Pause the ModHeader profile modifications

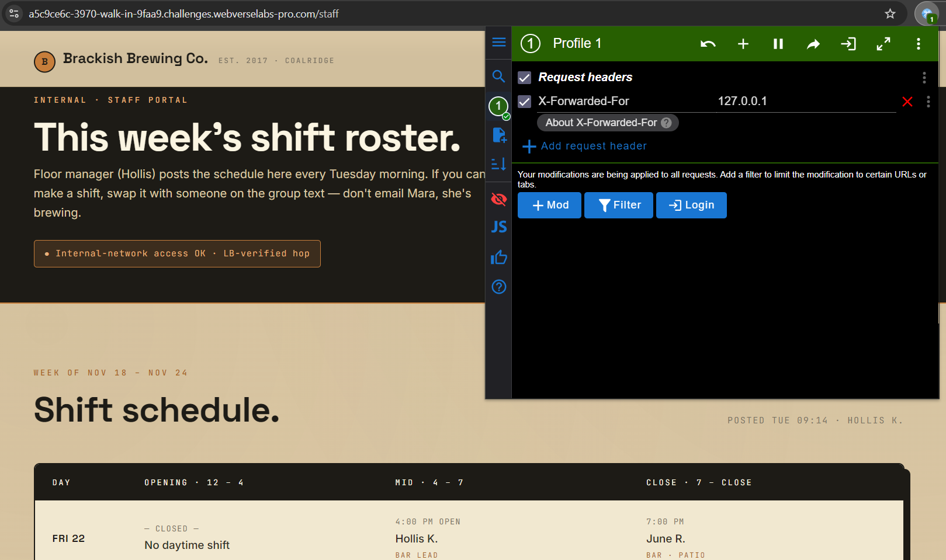pyautogui.click(x=778, y=44)
